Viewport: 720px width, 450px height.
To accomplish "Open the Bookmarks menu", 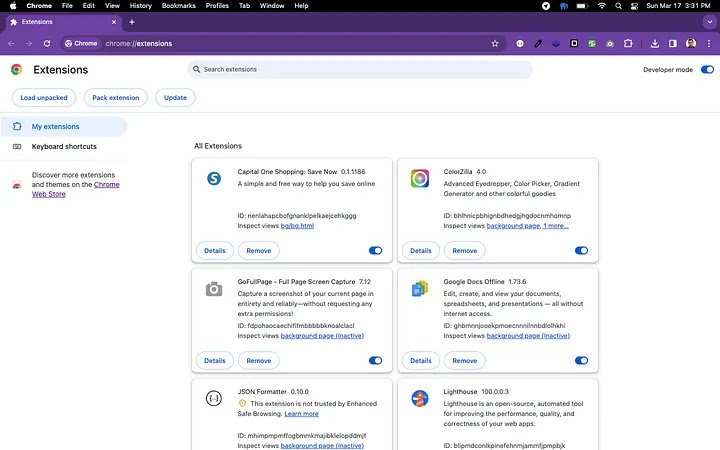I will pos(179,6).
